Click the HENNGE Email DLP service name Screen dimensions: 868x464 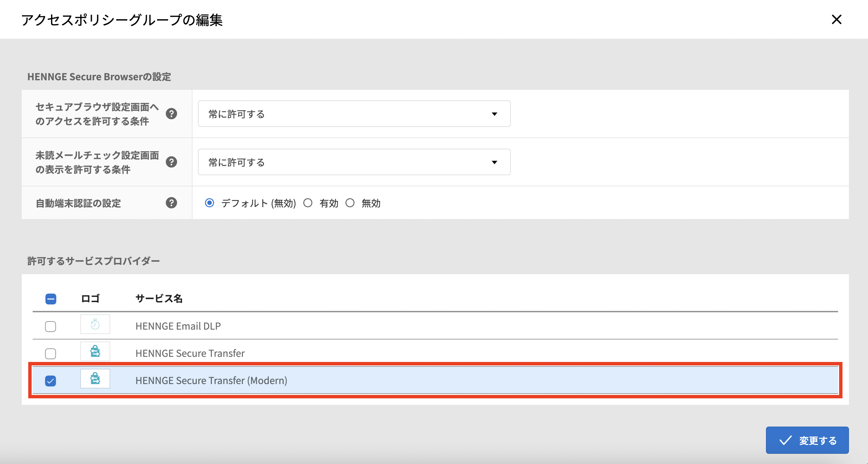(178, 326)
